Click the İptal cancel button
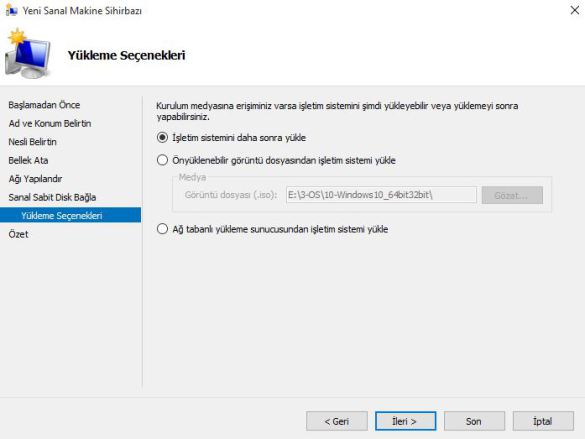Screen dimensions: 585x439 point(543,421)
